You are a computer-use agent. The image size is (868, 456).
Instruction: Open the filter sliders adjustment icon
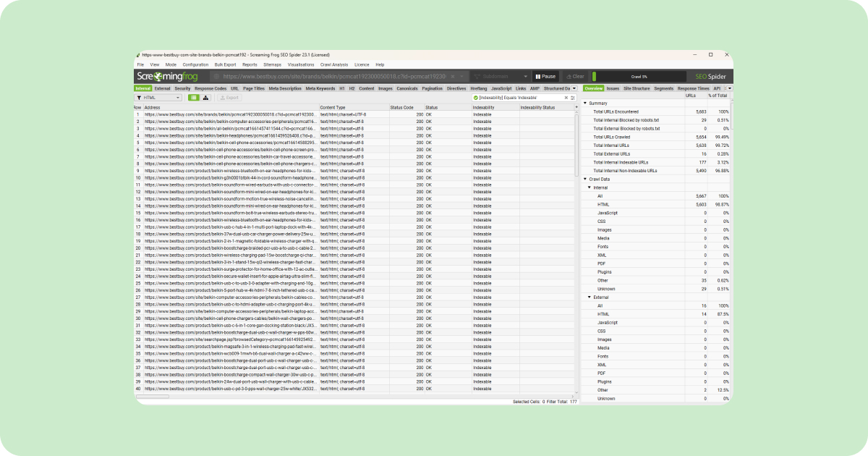tap(571, 98)
